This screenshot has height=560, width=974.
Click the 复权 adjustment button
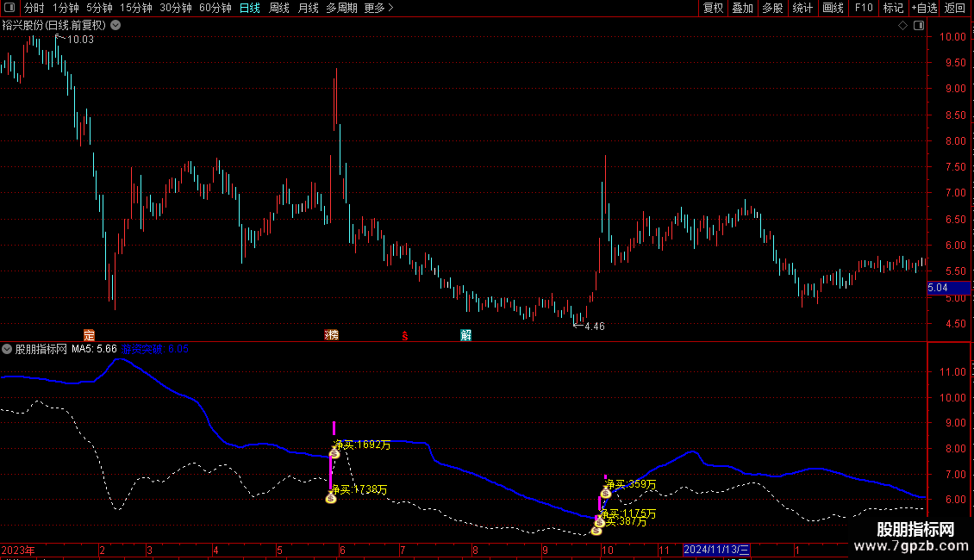coord(713,8)
